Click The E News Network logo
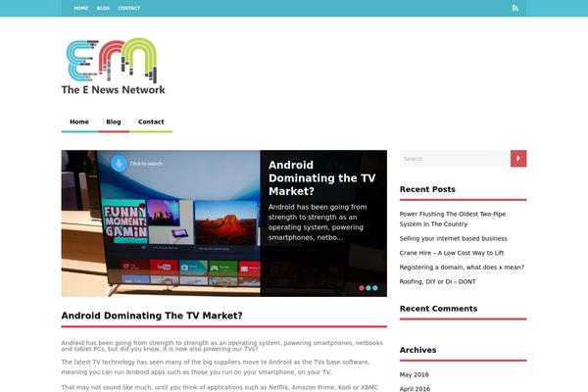The height and width of the screenshot is (392, 588). click(114, 67)
